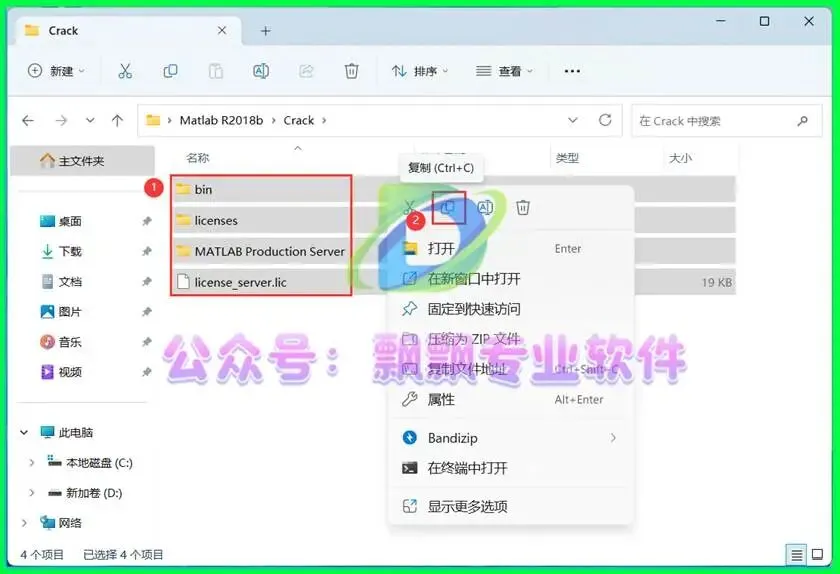
Task: Click Matlab R2018b in breadcrumb path
Action: tap(221, 121)
